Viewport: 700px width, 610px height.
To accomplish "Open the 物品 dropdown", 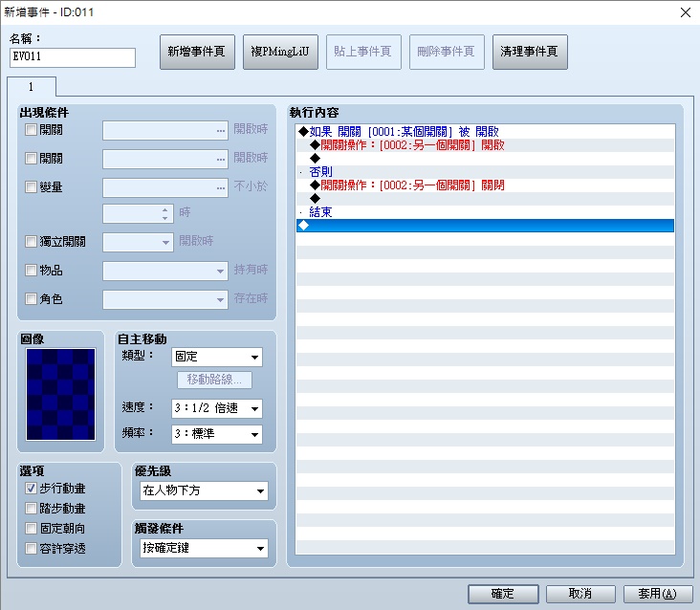I will [165, 271].
